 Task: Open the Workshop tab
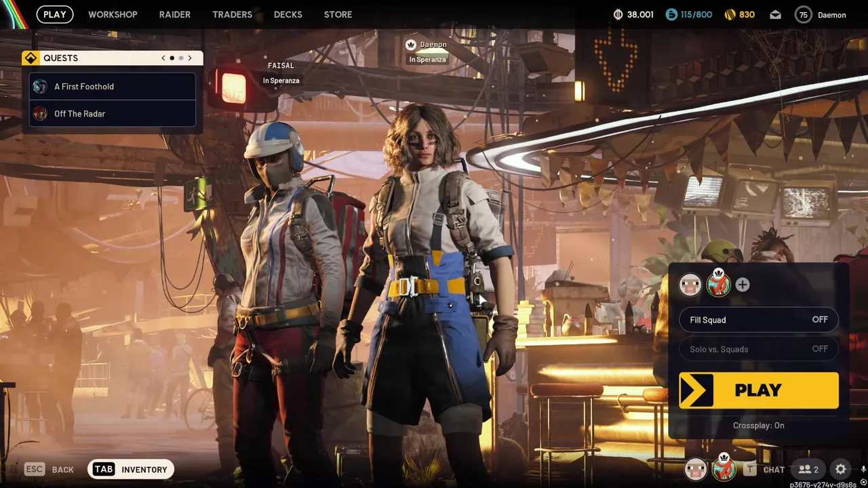coord(113,14)
